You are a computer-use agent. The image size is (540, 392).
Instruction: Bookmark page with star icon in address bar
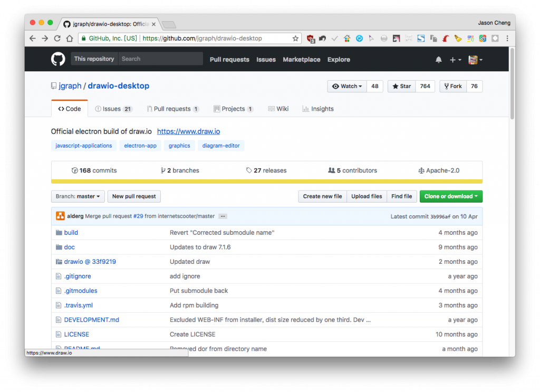295,38
